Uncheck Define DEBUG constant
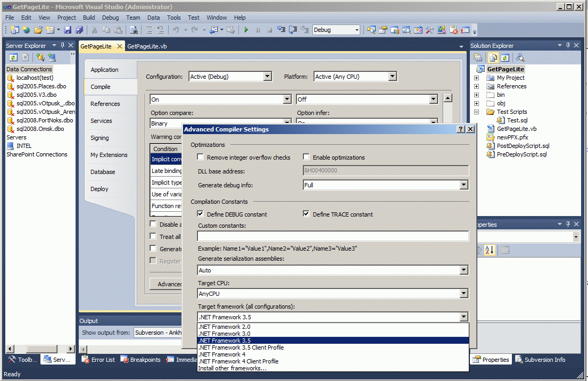The image size is (588, 381). click(x=201, y=214)
